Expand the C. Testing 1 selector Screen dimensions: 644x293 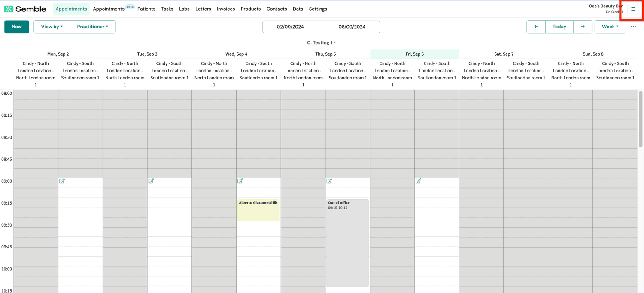pos(321,42)
